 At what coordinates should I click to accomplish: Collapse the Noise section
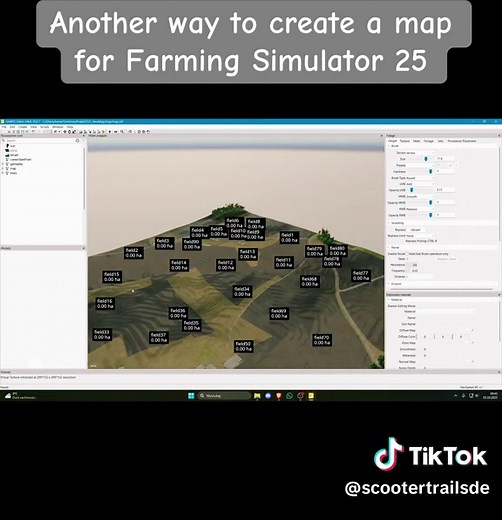coord(389,248)
